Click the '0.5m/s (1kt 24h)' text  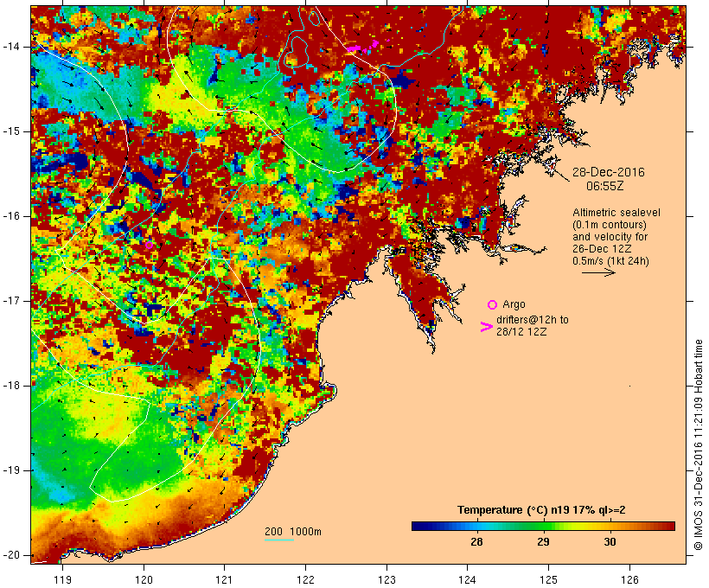point(610,261)
